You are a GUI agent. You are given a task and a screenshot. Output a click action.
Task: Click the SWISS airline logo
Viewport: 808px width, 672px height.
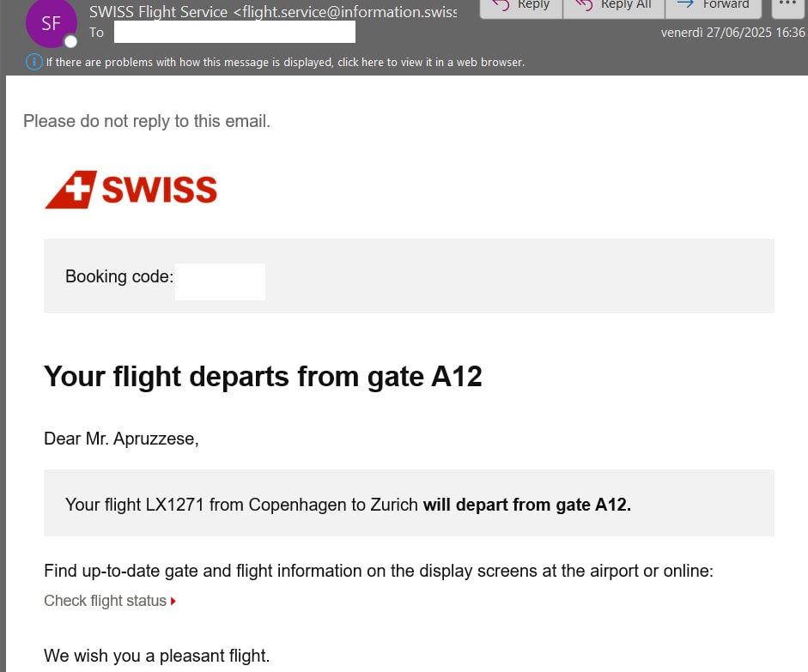pyautogui.click(x=131, y=190)
